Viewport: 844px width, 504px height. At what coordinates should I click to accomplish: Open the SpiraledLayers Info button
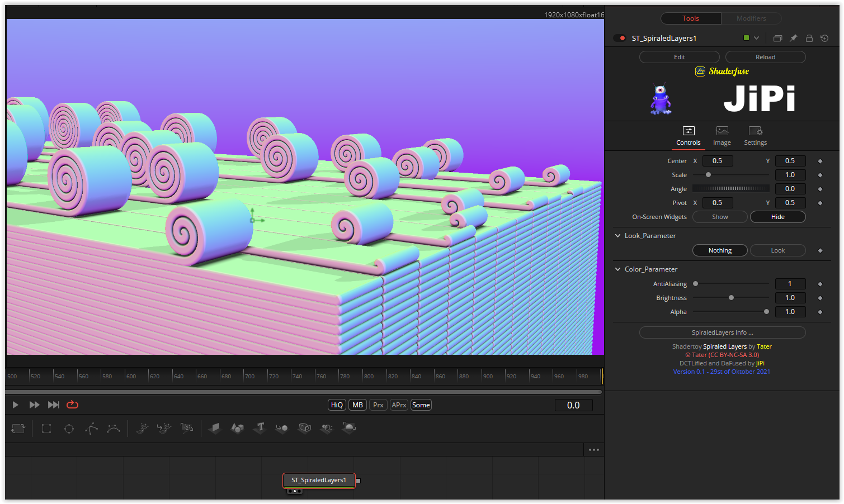(723, 332)
